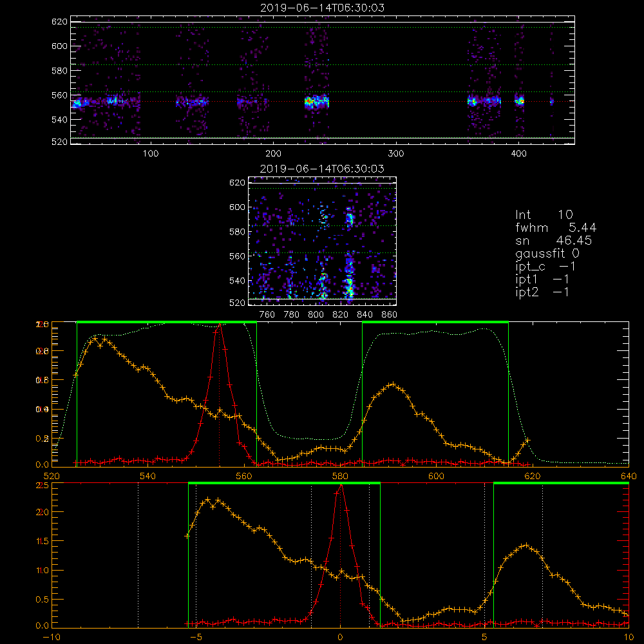Click x-axis label 100 of top spectrogram
This screenshot has height=644, width=644.
pos(150,154)
